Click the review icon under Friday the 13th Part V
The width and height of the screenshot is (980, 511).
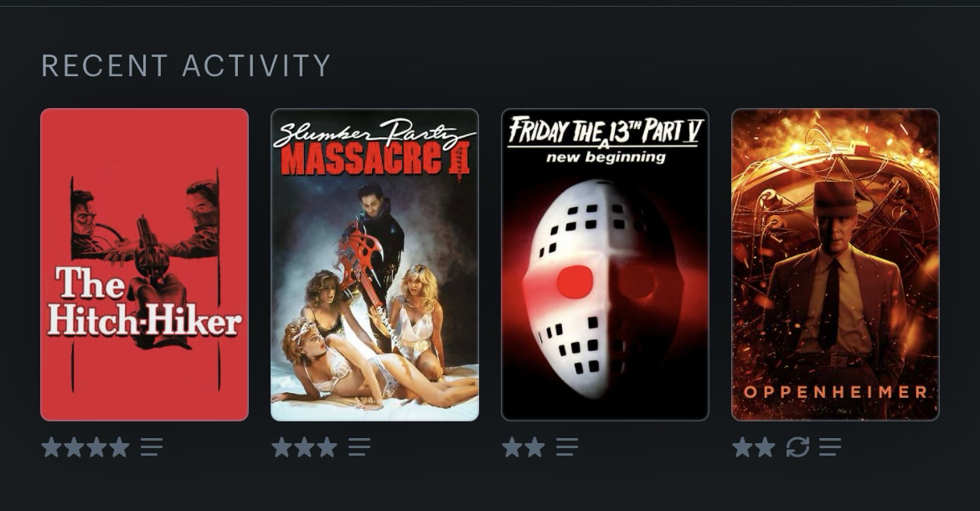567,447
